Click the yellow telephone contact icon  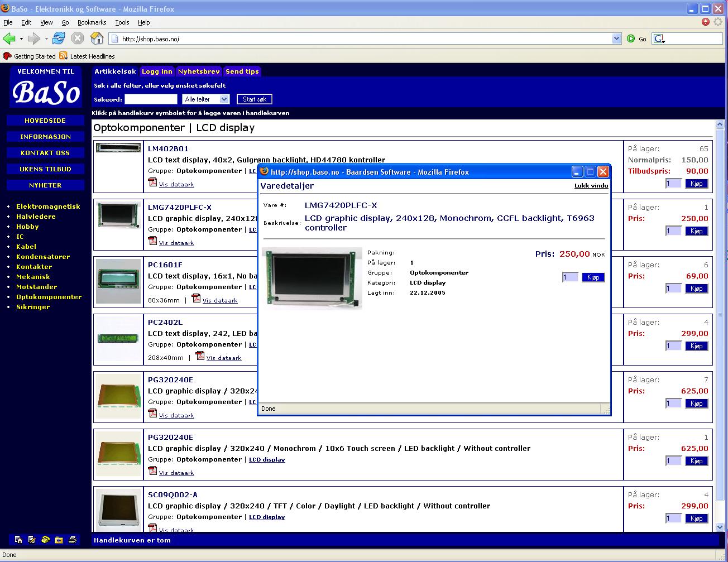45,540
